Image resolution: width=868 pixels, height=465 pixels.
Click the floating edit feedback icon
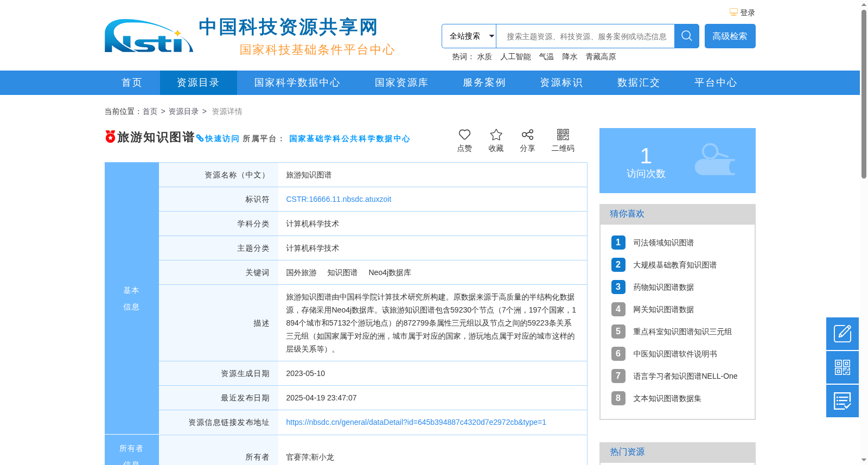tap(843, 334)
